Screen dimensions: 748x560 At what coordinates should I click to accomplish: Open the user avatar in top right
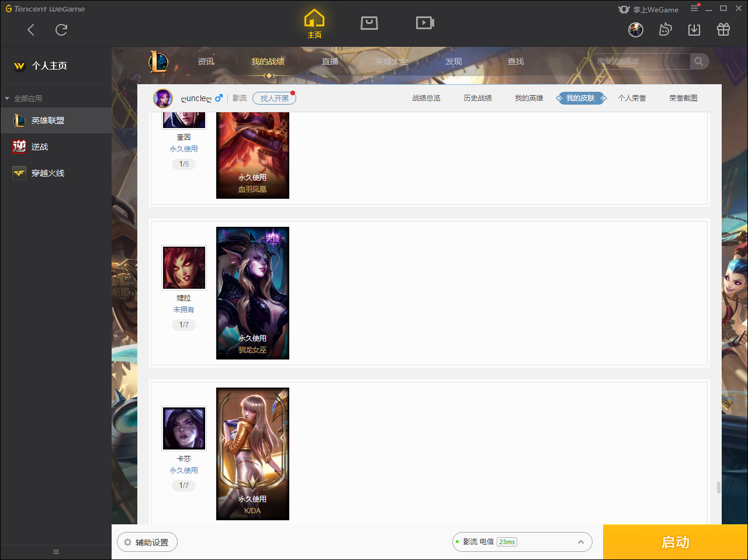pyautogui.click(x=636, y=30)
